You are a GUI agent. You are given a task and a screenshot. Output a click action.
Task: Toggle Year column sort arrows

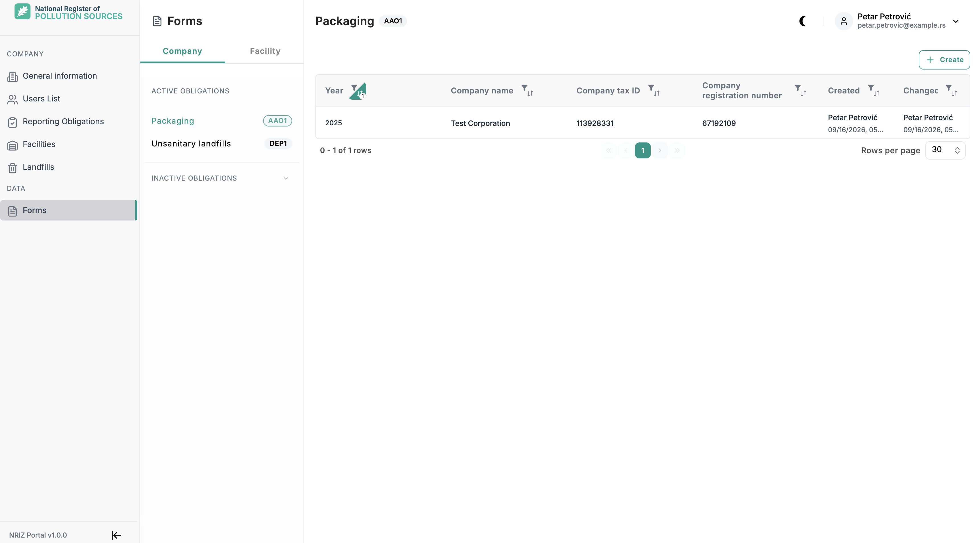(x=360, y=93)
